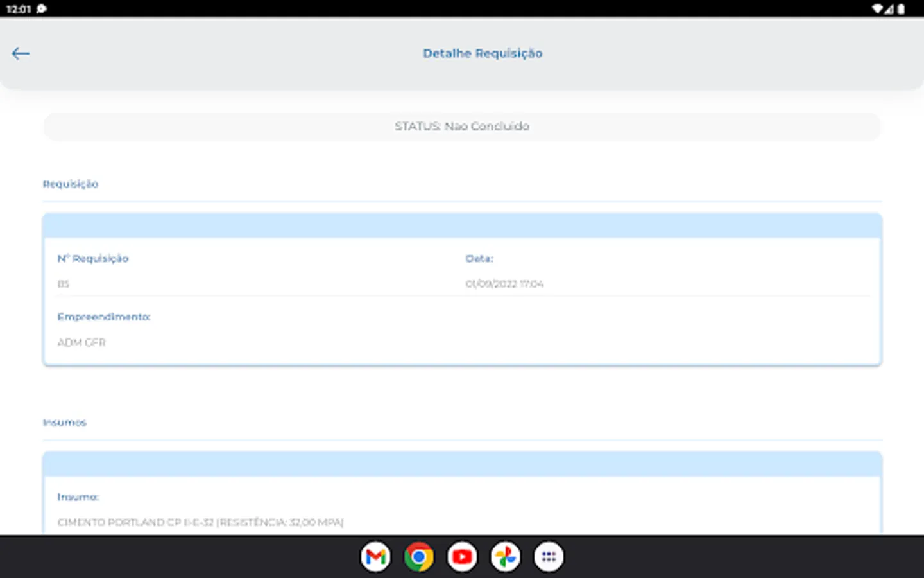
Task: Select the ADM CFR value
Action: pos(81,343)
